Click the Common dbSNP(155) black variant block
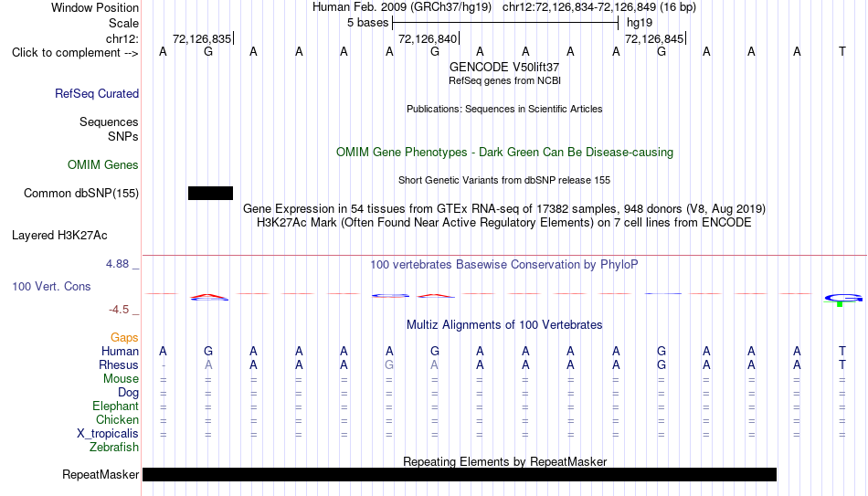The image size is (868, 496). [x=210, y=194]
